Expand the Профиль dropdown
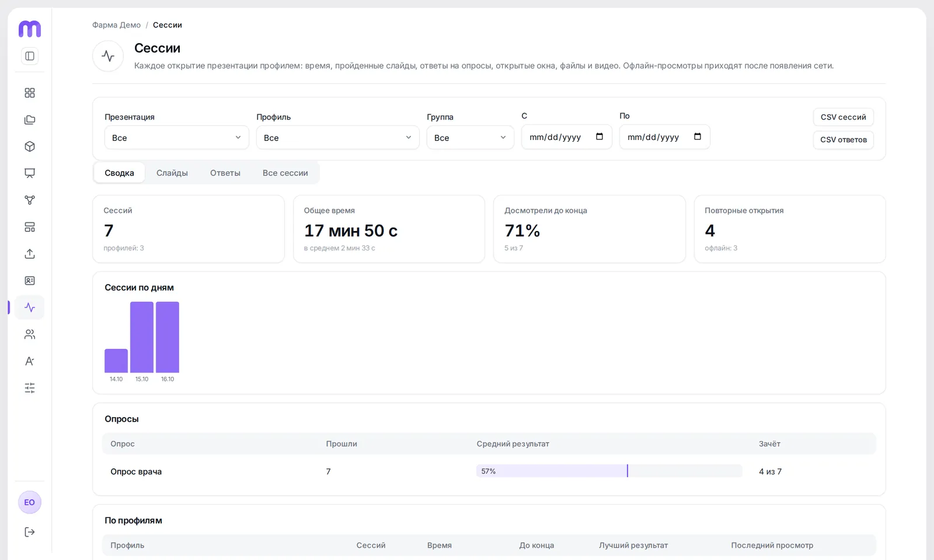 coord(338,138)
